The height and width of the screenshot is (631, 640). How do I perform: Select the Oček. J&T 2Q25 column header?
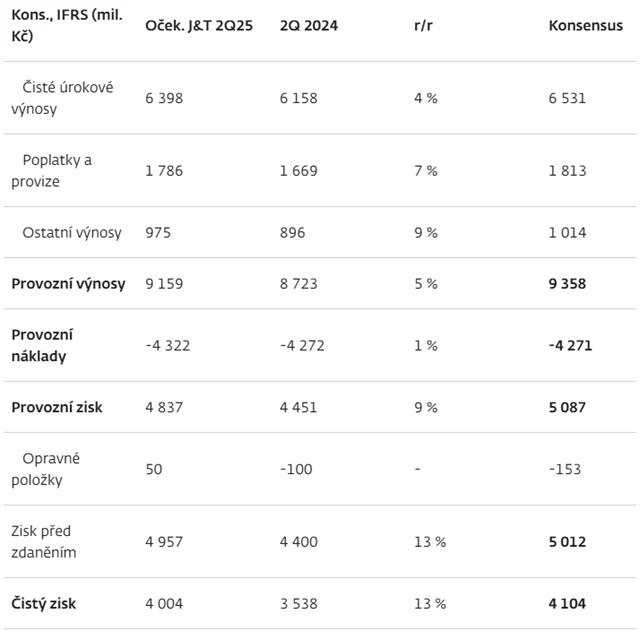tap(199, 26)
